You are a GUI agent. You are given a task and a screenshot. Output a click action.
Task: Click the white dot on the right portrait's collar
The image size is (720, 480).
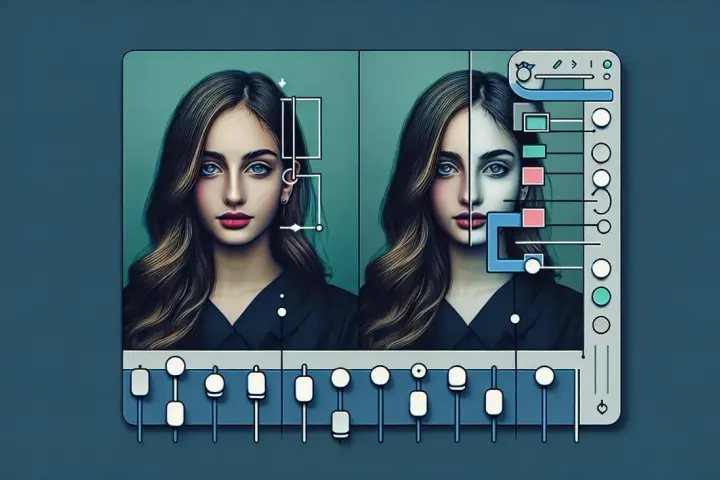click(x=515, y=319)
